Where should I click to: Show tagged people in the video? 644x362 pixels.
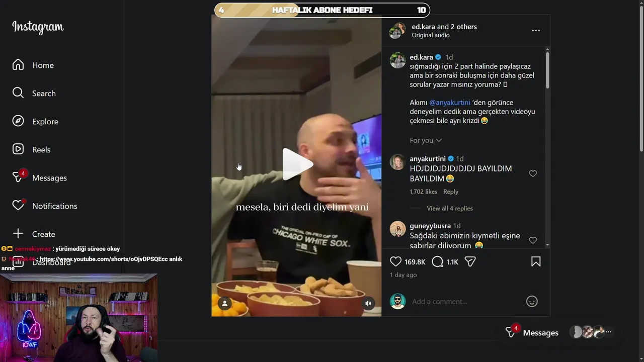click(225, 303)
